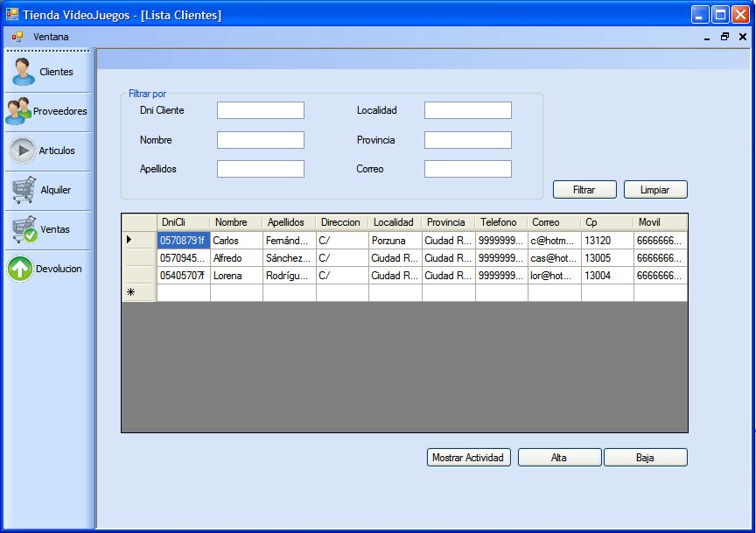Sort by the Apellidos column header

(x=290, y=222)
